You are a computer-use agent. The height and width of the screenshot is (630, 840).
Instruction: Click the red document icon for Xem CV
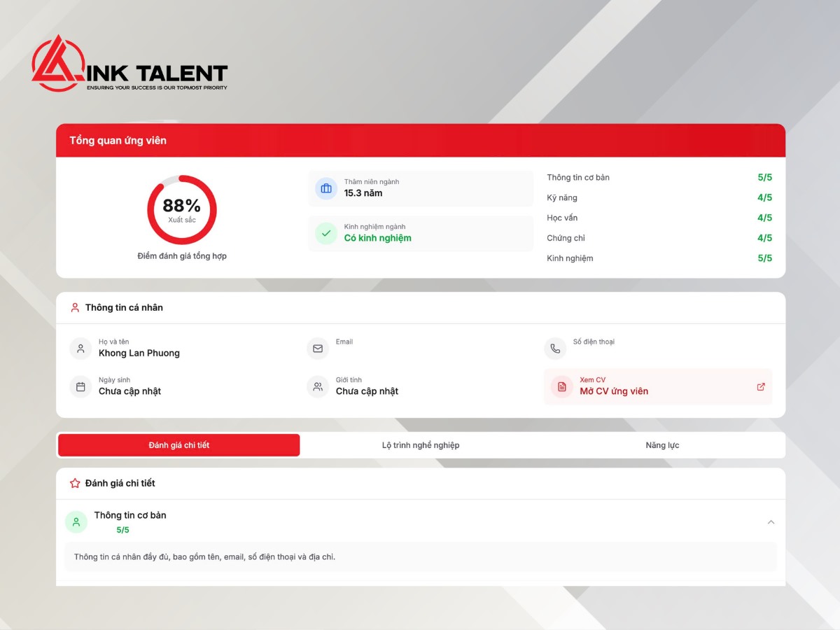click(561, 386)
